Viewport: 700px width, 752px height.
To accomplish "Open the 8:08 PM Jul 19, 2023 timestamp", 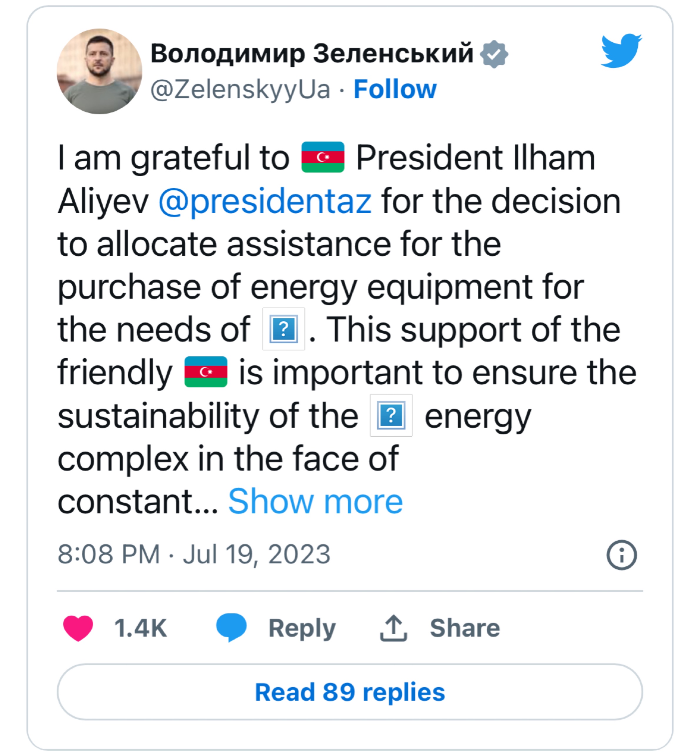I will (x=194, y=555).
